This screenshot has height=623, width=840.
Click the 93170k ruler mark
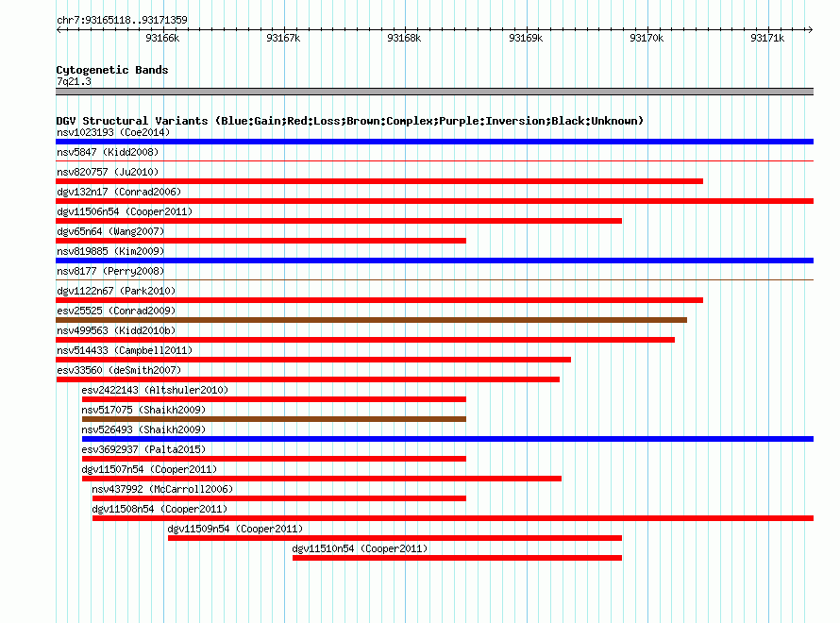coord(647,38)
